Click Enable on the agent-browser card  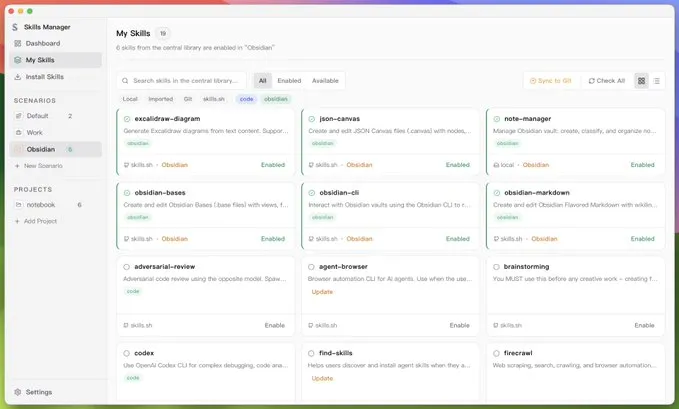pos(459,325)
